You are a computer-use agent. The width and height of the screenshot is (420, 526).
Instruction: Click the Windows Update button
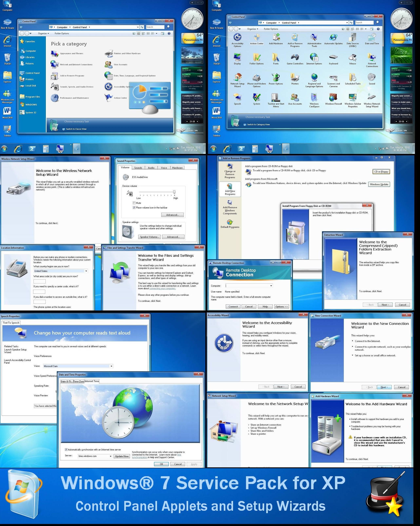[x=379, y=184]
